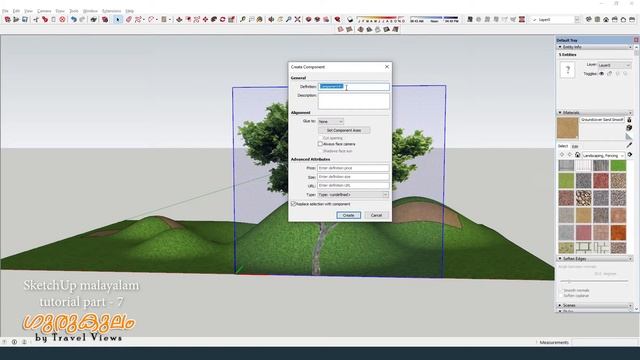Click the Cancel button in dialog
Screen dimensions: 640x360
(376, 215)
